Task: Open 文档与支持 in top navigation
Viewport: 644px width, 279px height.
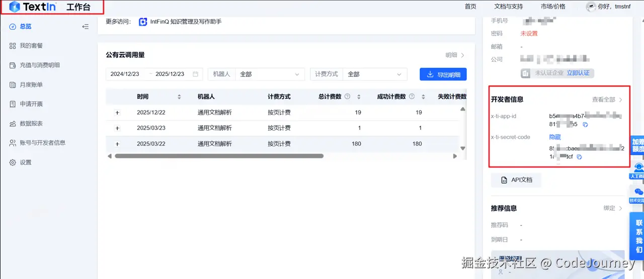Action: [508, 7]
